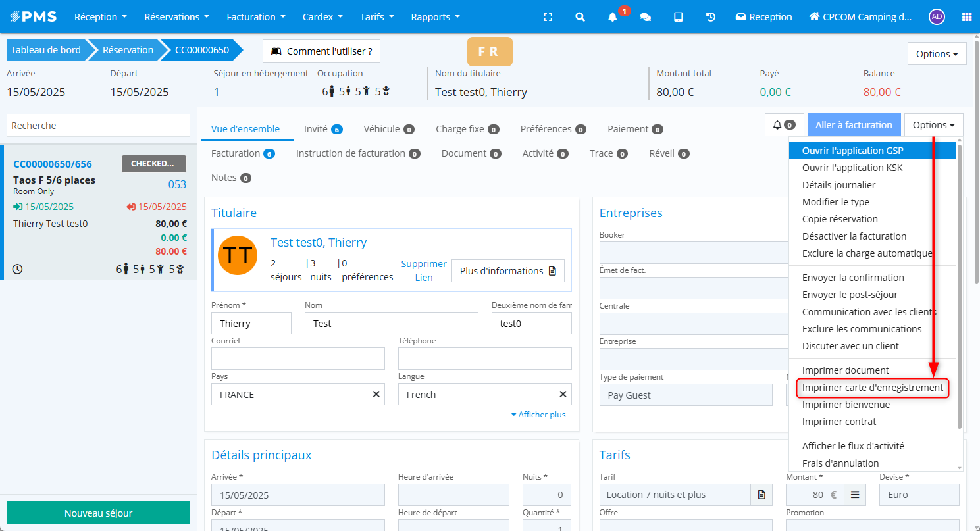Click the Recherche search input field
Screen dimensions: 980x531
pyautogui.click(x=98, y=126)
